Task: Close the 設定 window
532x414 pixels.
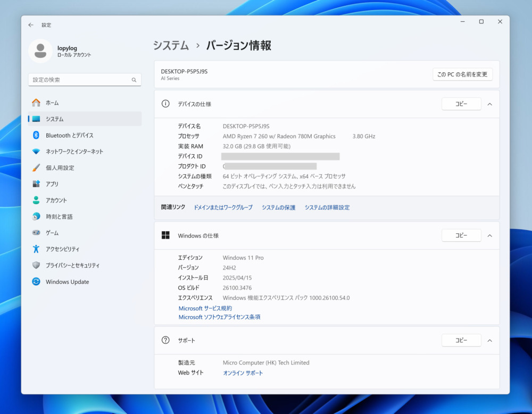Action: point(500,22)
